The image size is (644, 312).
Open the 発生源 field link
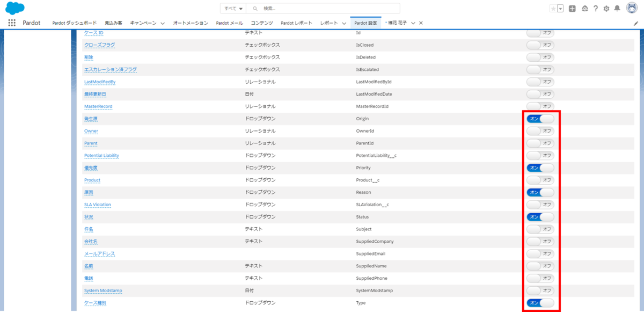tap(92, 119)
